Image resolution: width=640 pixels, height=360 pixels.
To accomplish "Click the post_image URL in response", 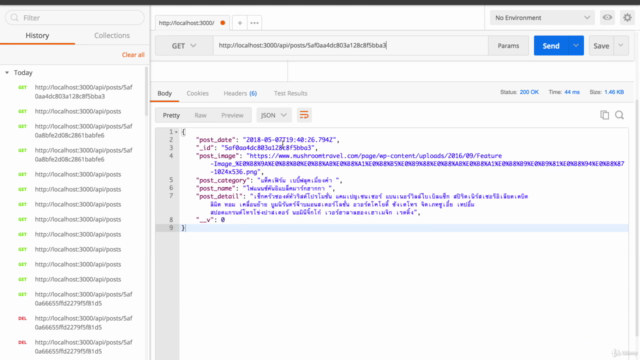I will pyautogui.click(x=417, y=164).
